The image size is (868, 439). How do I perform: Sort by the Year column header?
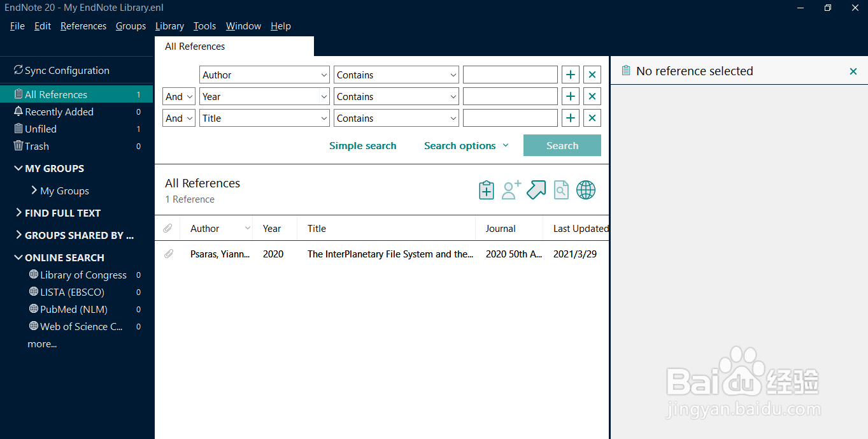click(275, 228)
